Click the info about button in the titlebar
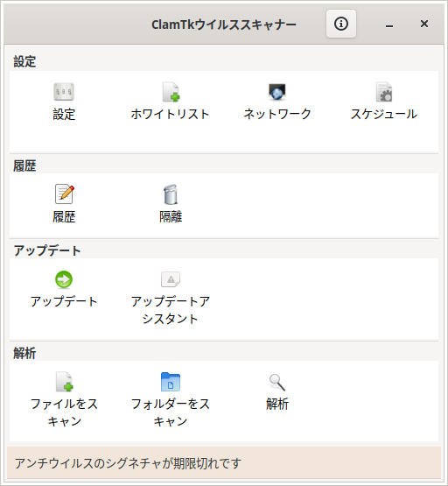Image resolution: width=448 pixels, height=486 pixels. pos(341,24)
